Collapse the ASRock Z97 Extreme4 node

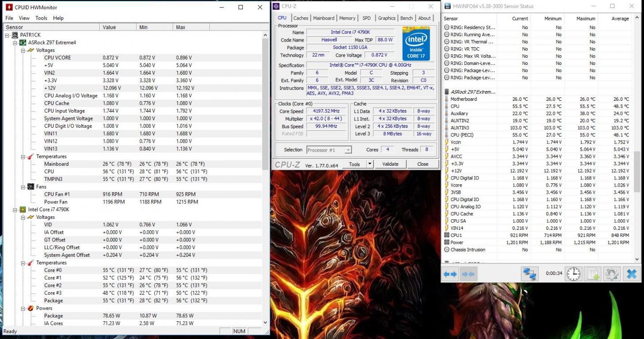15,42
